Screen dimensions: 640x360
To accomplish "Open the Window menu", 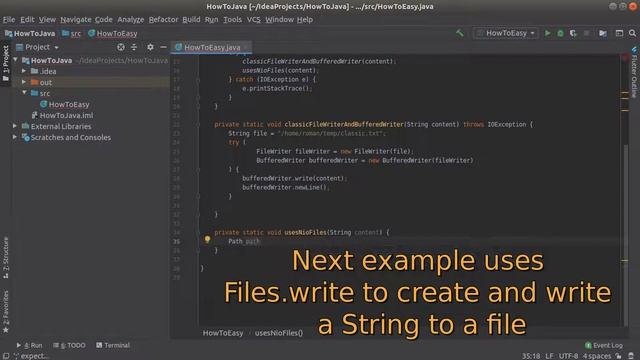I will (x=279, y=19).
